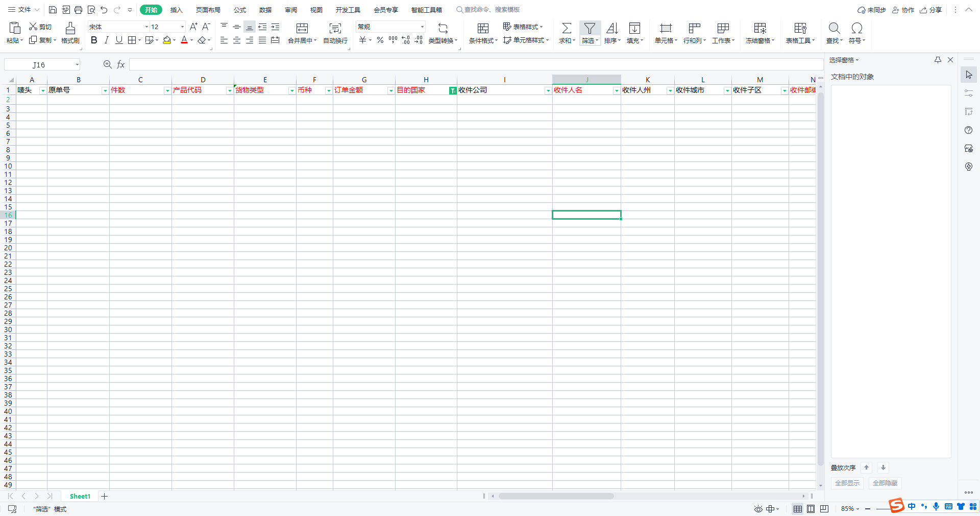980x516 pixels.
Task: Click the Format Painter (格式刷) icon
Action: pyautogui.click(x=70, y=28)
